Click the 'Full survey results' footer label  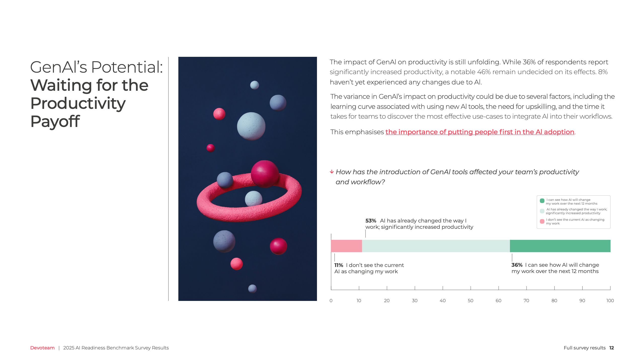[584, 348]
